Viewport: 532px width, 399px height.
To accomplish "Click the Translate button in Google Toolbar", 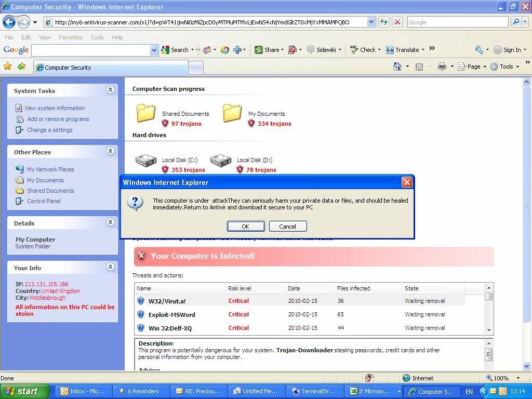I will 403,50.
